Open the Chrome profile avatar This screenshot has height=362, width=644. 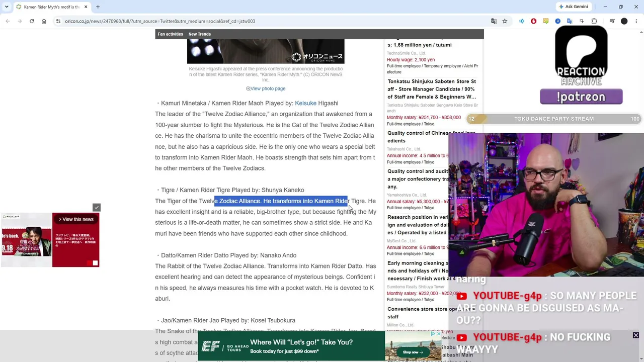pos(624,21)
